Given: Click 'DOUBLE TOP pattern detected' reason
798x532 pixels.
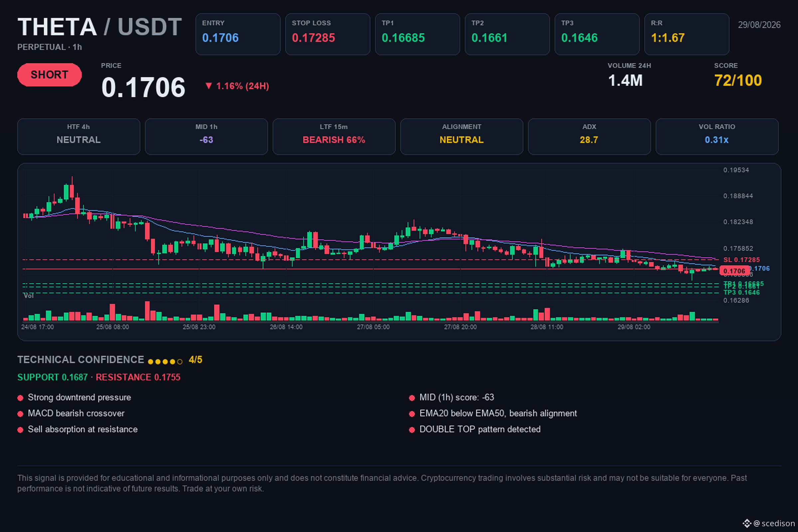Looking at the screenshot, I should pyautogui.click(x=480, y=429).
